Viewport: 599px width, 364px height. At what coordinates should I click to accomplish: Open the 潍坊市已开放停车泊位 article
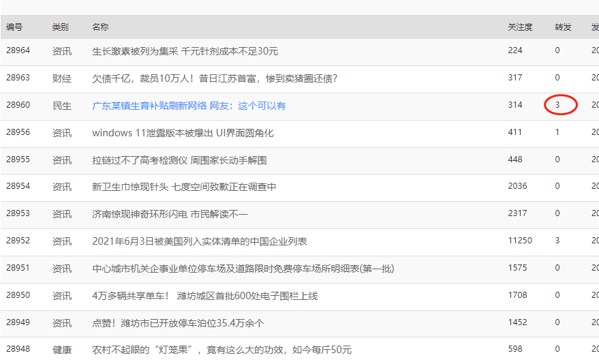coord(178,322)
